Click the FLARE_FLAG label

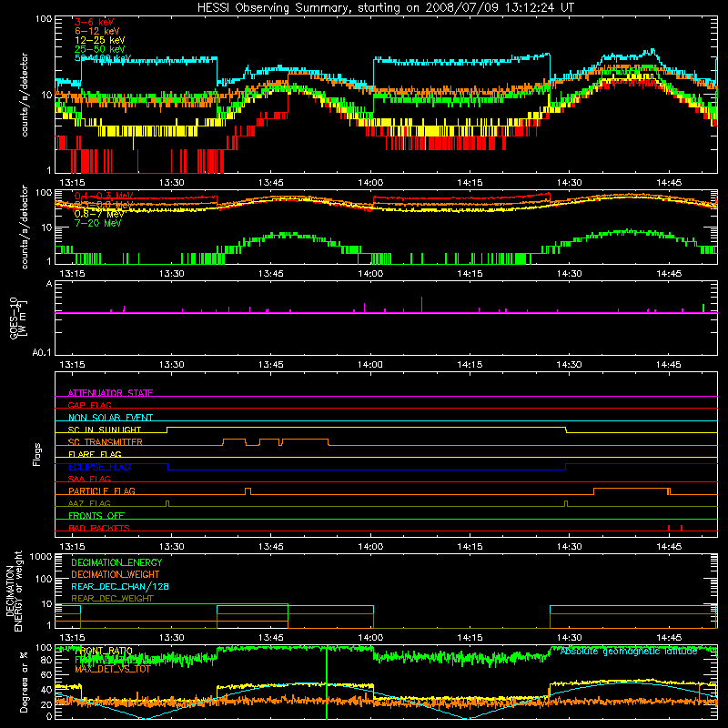tap(95, 454)
